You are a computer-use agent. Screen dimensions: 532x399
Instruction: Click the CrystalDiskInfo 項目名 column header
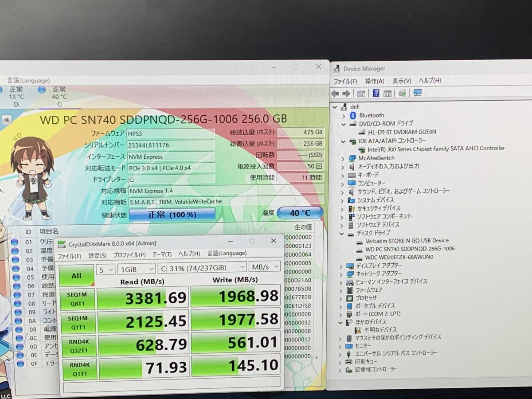pyautogui.click(x=49, y=231)
